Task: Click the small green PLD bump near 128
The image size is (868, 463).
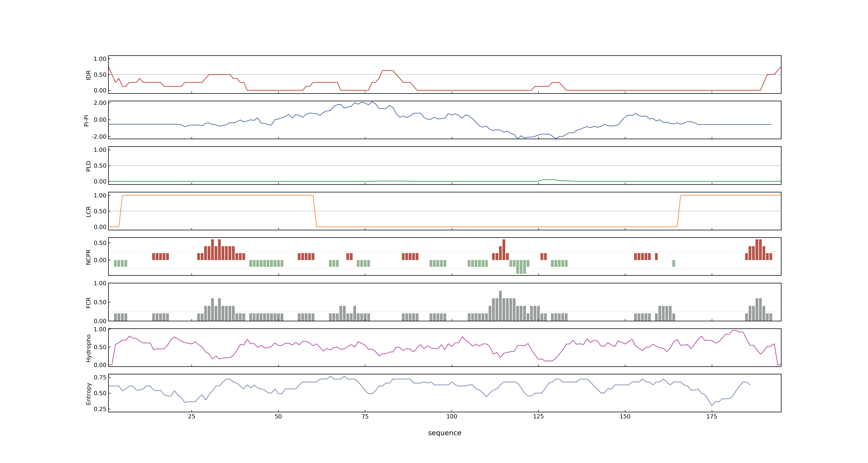Action: point(549,180)
